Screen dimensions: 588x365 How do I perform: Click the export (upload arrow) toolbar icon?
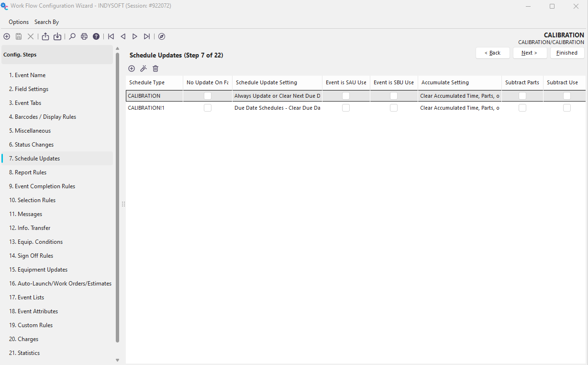(x=45, y=36)
